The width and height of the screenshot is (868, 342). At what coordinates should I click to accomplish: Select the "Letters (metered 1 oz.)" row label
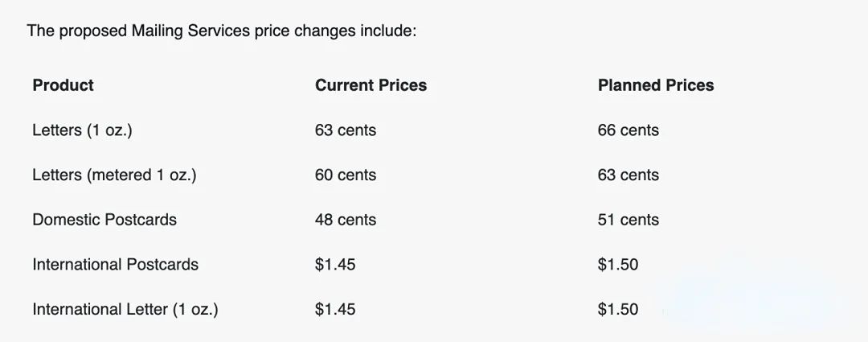point(114,175)
